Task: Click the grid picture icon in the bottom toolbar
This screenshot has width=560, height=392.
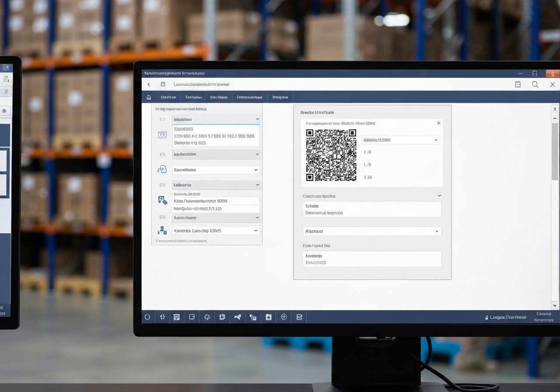Action: [177, 317]
